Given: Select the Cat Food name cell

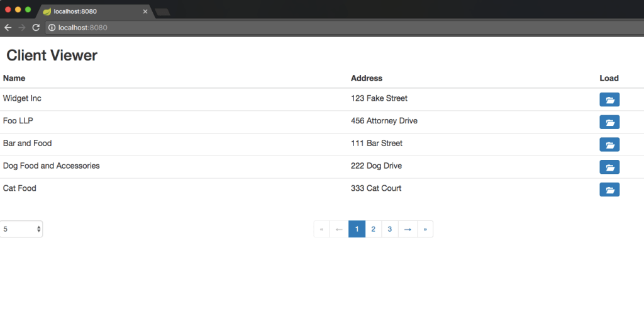Looking at the screenshot, I should click(x=19, y=188).
